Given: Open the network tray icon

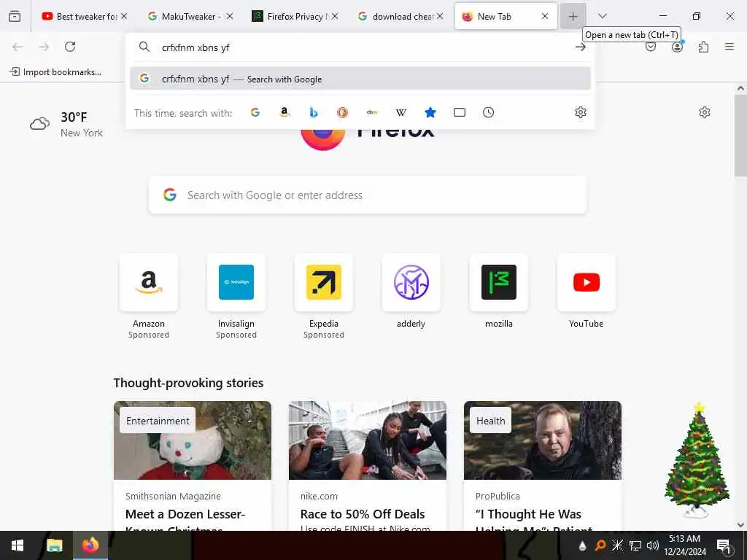Looking at the screenshot, I should pos(635,545).
